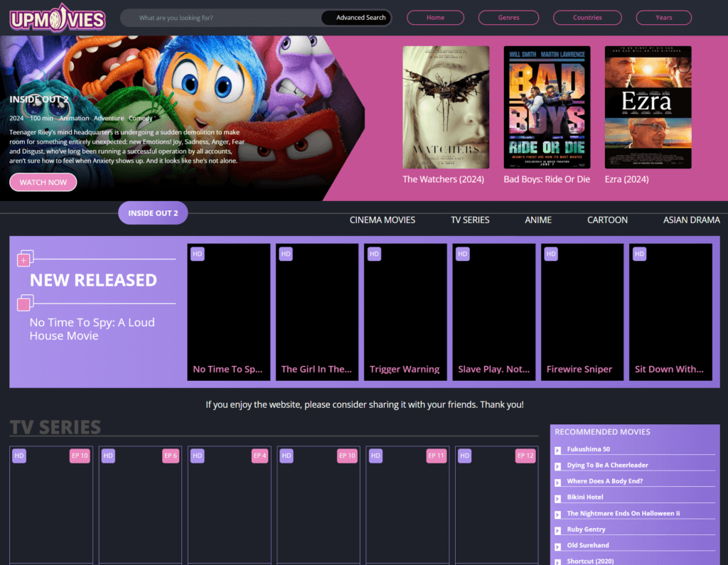
Task: Select the Anime tab
Action: coord(538,220)
